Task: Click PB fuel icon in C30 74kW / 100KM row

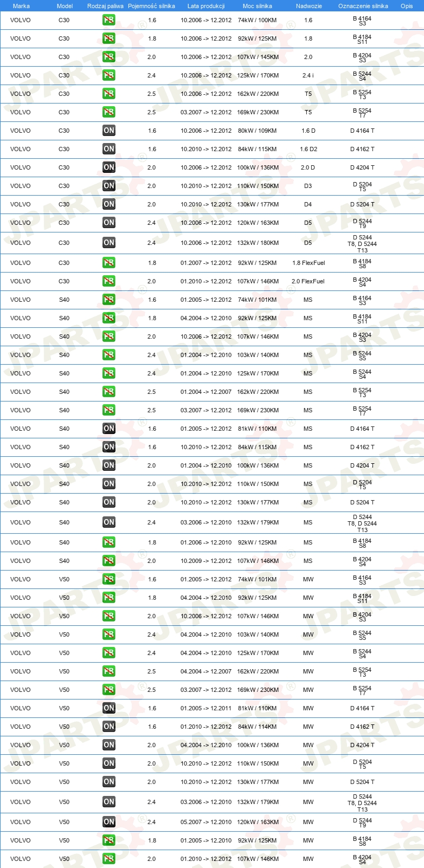Action: pyautogui.click(x=109, y=20)
